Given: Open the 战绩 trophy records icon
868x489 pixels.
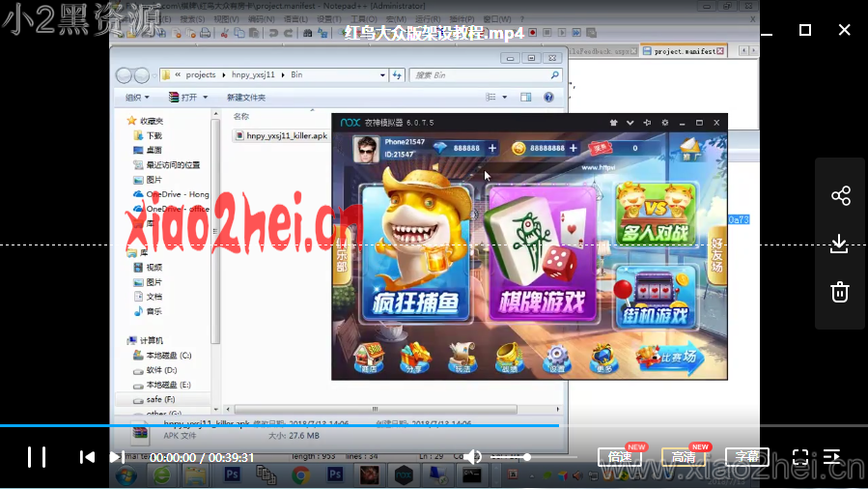Looking at the screenshot, I should pyautogui.click(x=509, y=358).
